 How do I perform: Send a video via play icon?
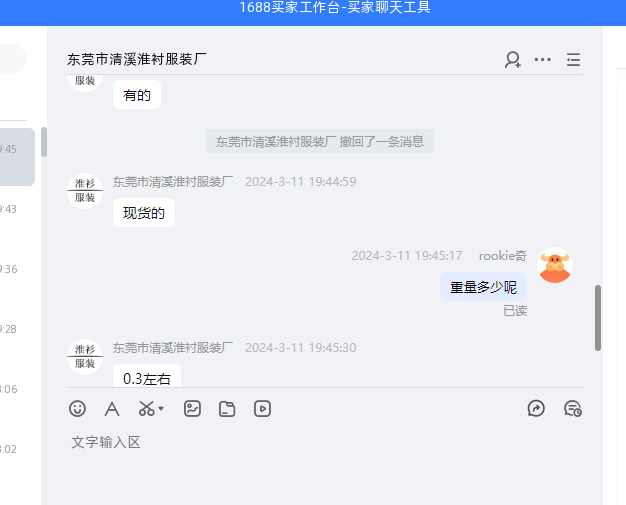(262, 409)
